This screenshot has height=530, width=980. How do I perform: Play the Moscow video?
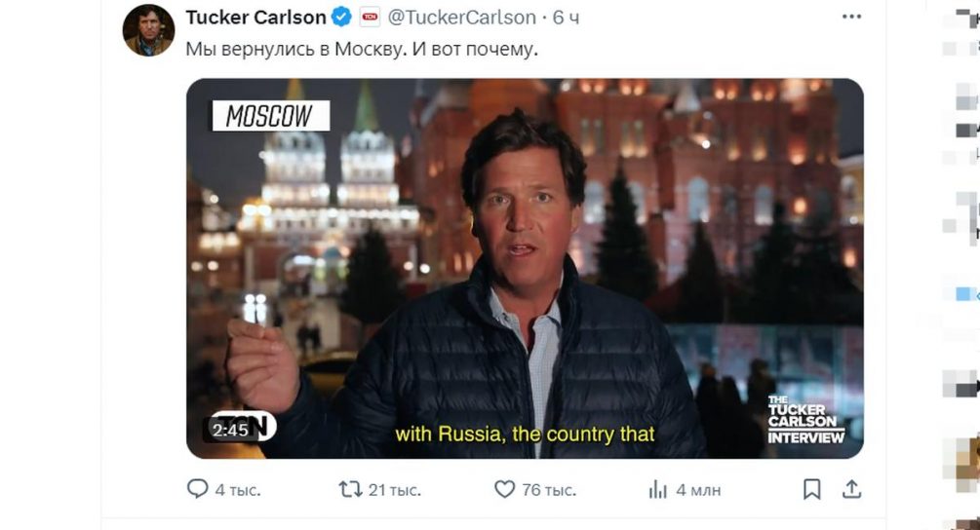[x=525, y=268]
